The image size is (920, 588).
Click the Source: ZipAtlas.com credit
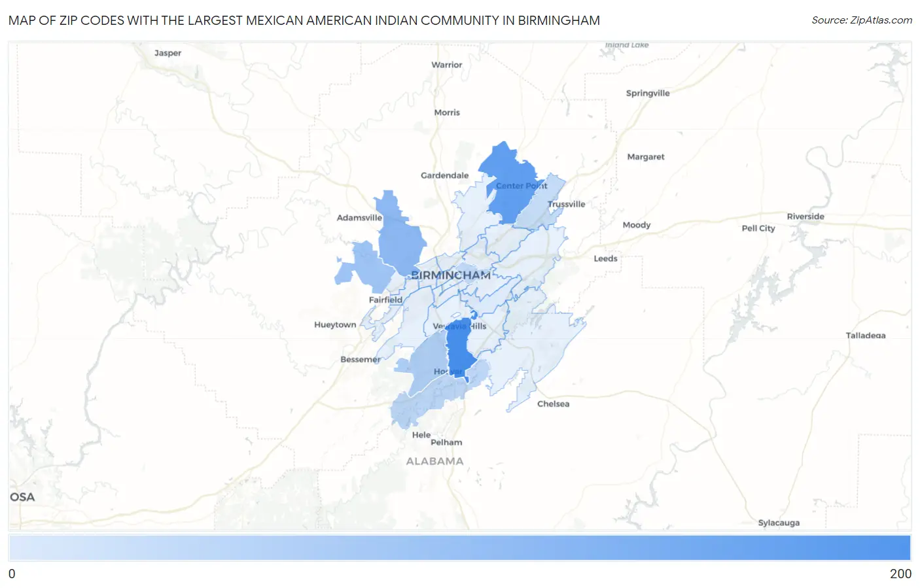tap(862, 20)
